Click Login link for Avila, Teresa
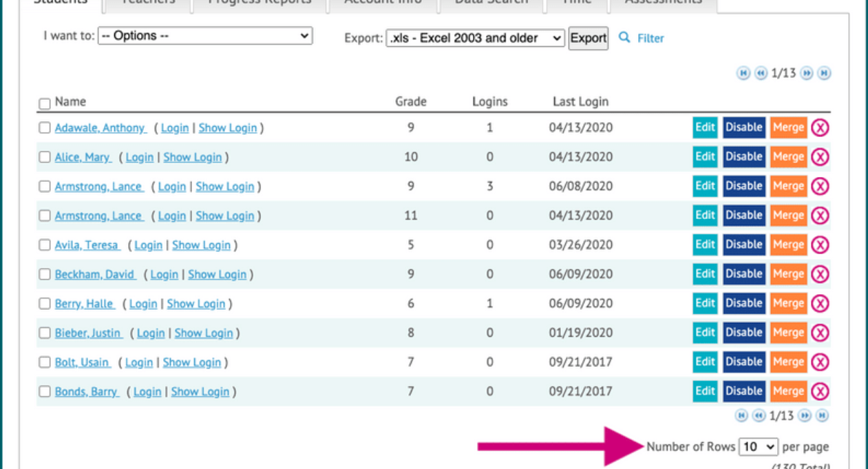868x469 pixels. [149, 245]
